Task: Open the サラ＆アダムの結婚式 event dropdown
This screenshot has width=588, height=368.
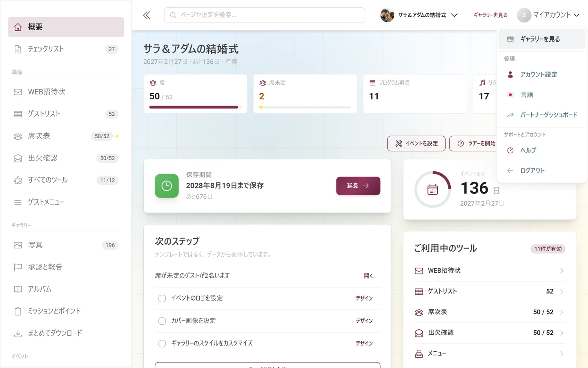Action: (x=419, y=15)
